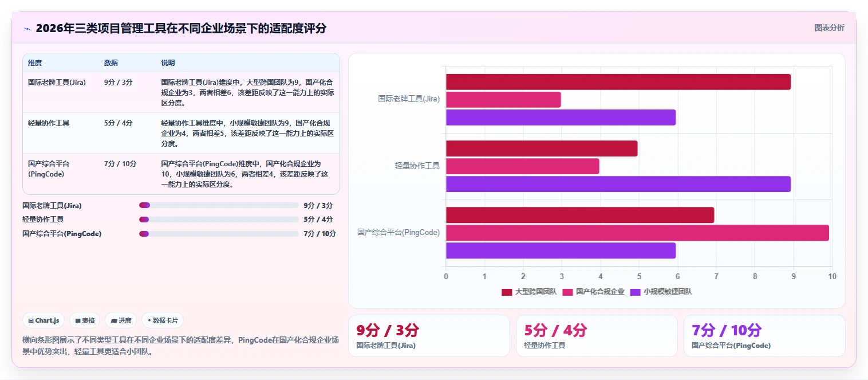Click the icon beside the chart title
This screenshot has width=868, height=380.
pos(27,28)
